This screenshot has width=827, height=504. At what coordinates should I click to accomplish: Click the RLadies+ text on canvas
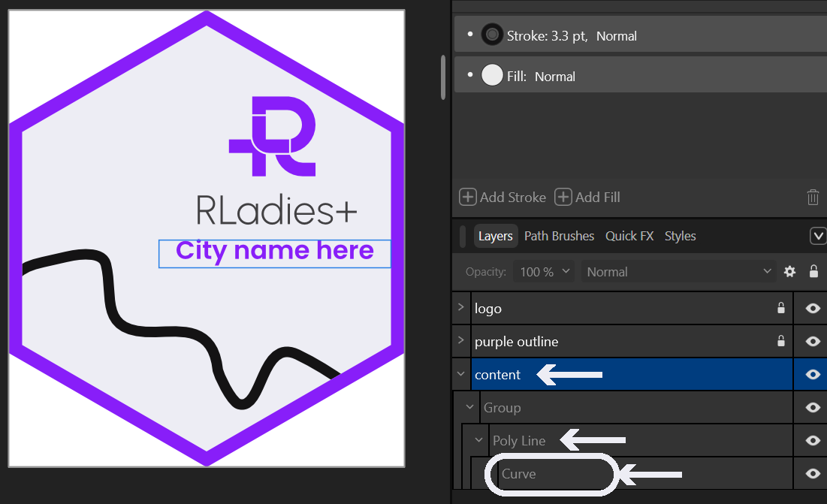tap(276, 210)
